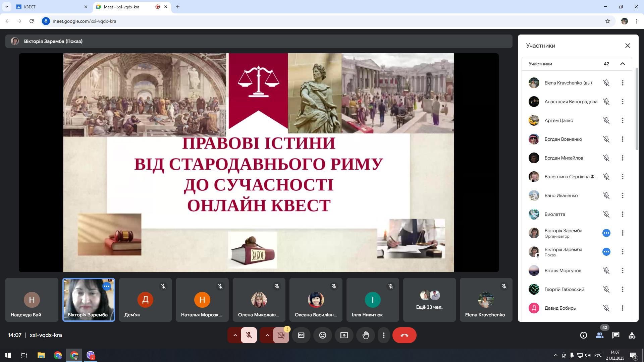This screenshot has width=644, height=362.
Task: Toggle the camera on/off button
Action: coord(281,335)
